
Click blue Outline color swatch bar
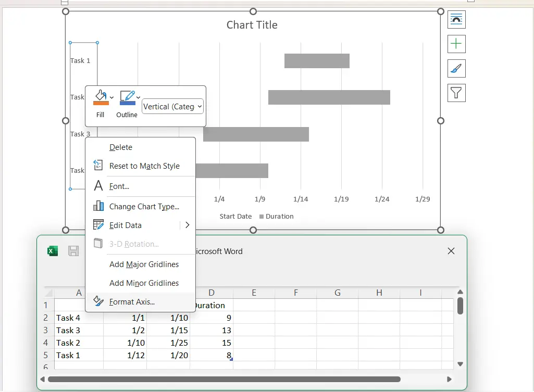tap(128, 103)
